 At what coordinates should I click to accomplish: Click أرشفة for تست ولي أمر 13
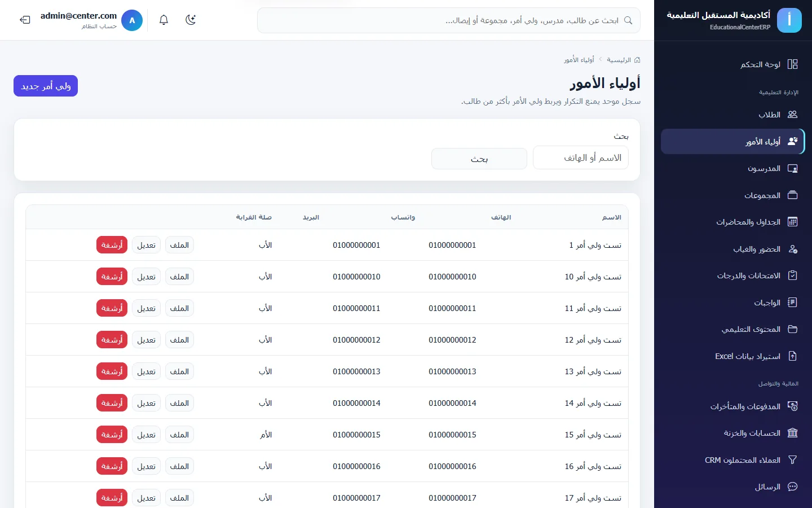point(112,371)
